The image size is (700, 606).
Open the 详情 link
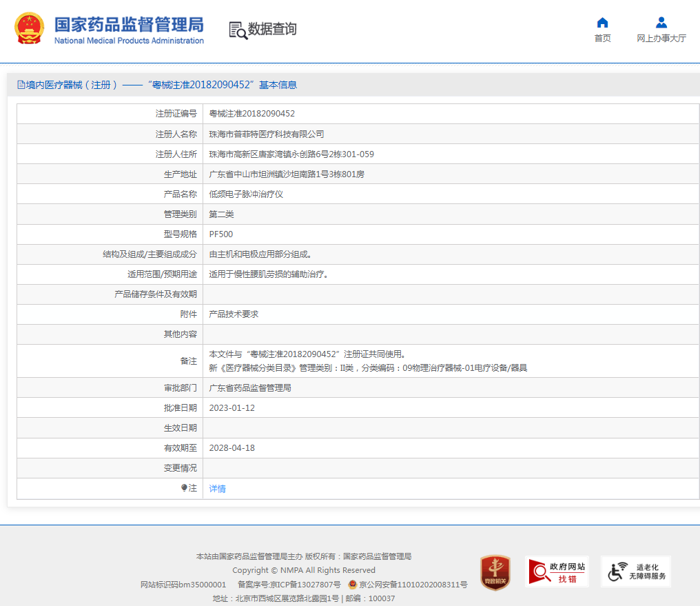click(x=217, y=489)
